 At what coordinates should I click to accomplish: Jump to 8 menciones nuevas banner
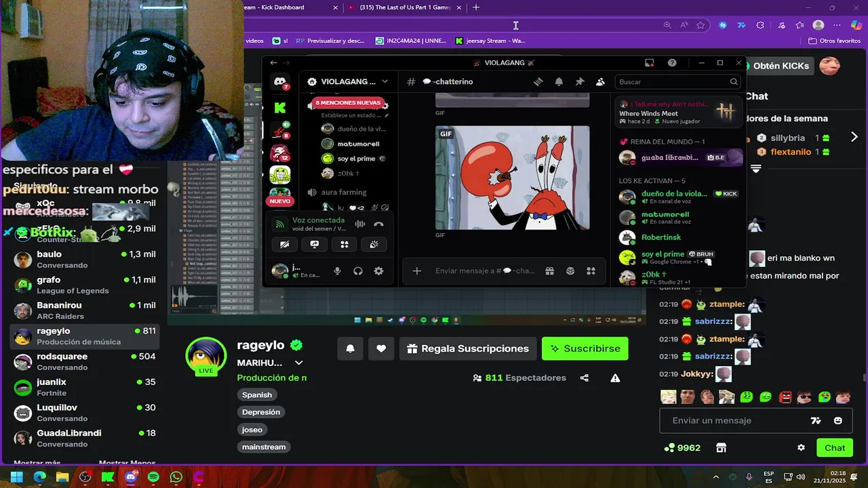[349, 103]
